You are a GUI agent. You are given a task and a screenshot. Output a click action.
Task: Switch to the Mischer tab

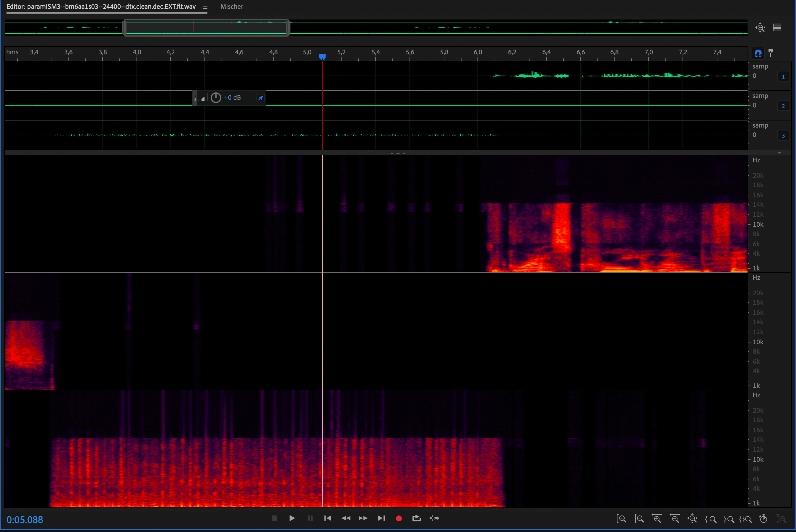[x=232, y=6]
